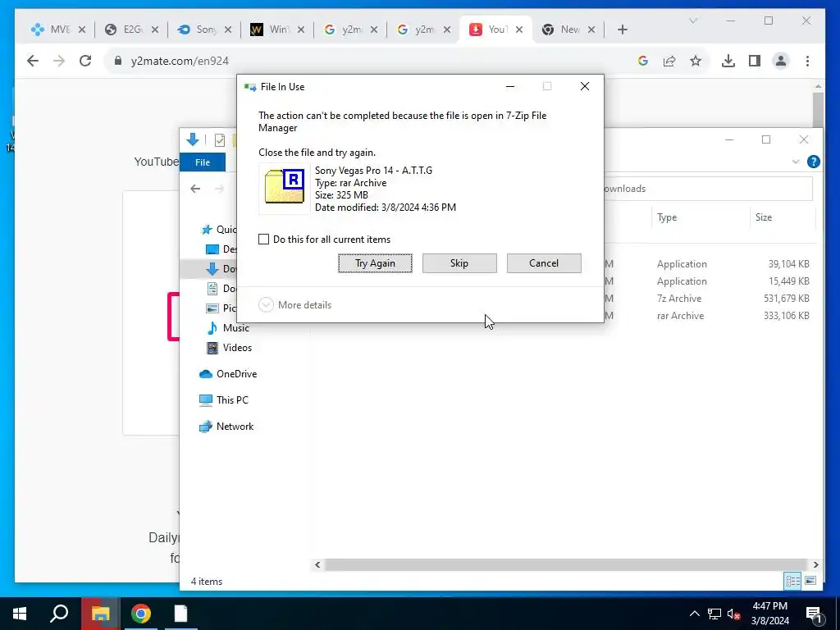840x630 pixels.
Task: Toggle Chrome side panel
Action: pyautogui.click(x=755, y=61)
